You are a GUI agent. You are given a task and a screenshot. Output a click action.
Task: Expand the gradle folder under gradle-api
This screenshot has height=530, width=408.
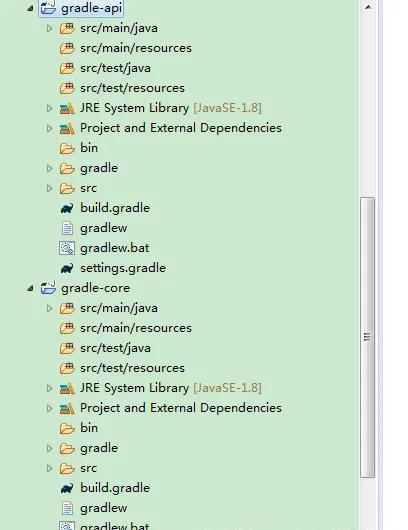coord(49,168)
